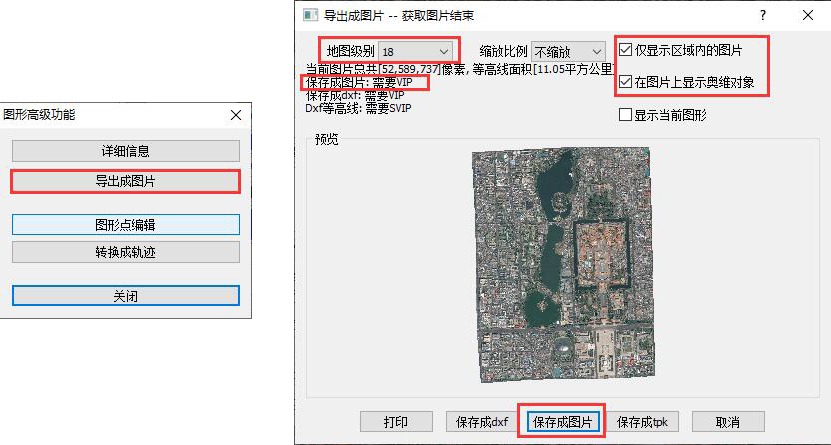Image resolution: width=831 pixels, height=445 pixels.
Task: Click the 导出成图片 button
Action: (125, 181)
